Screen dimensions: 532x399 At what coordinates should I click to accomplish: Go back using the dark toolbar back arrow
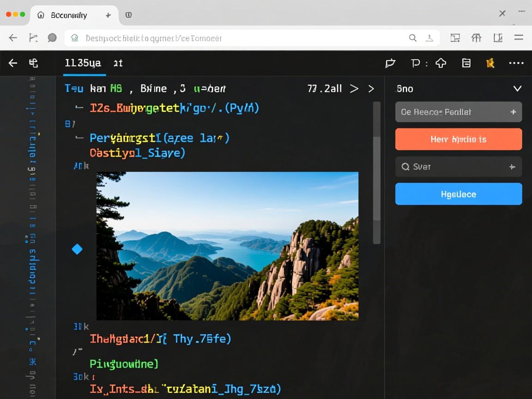click(13, 63)
